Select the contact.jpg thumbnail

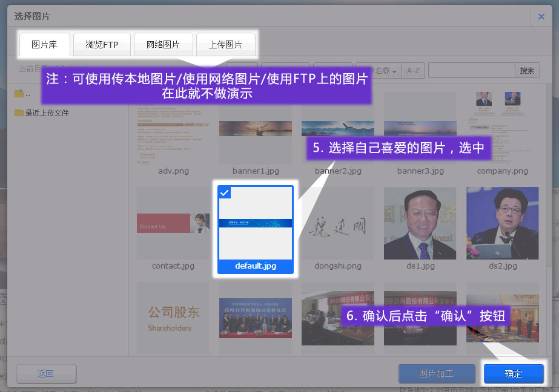pos(173,224)
